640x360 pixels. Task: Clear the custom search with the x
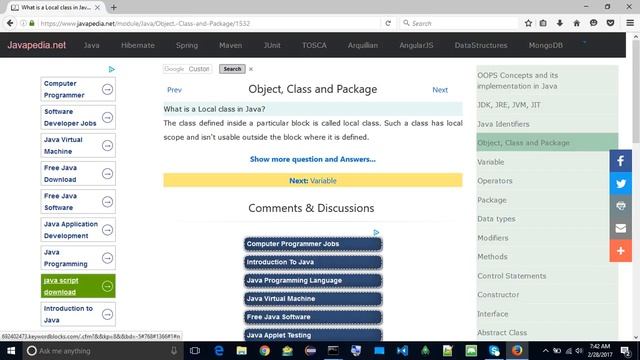[x=251, y=69]
